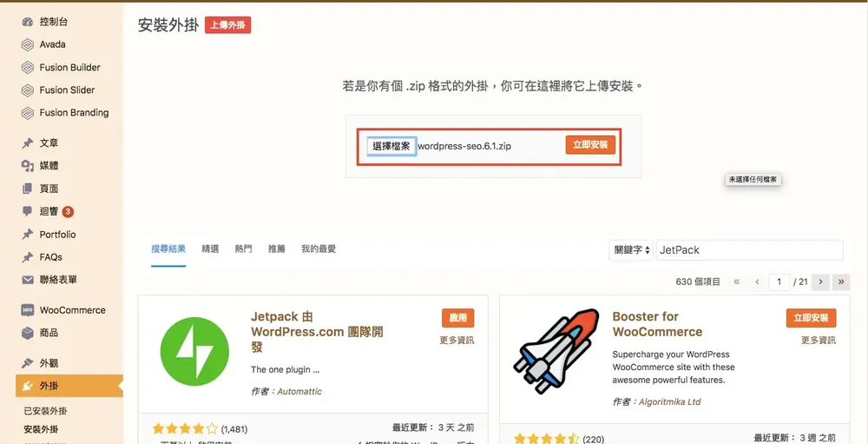The width and height of the screenshot is (868, 444).
Task: Click the Fusion Slider icon
Action: point(27,90)
